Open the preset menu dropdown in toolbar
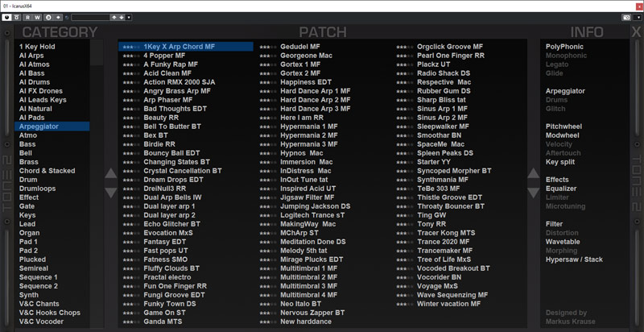 pos(129,17)
